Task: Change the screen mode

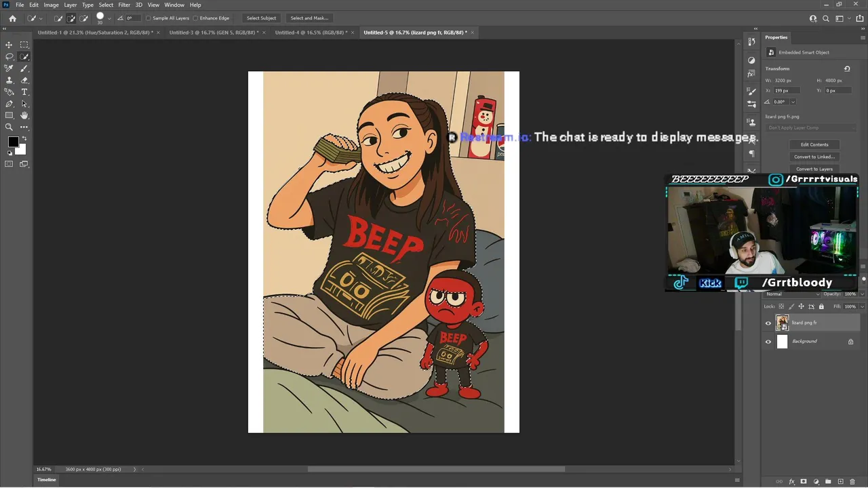Action: (x=24, y=164)
